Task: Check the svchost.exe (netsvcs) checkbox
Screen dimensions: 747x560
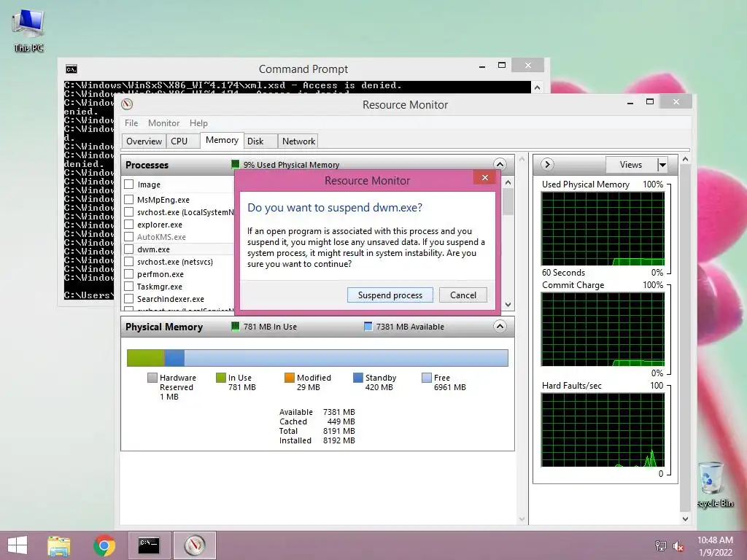Action: pos(128,262)
